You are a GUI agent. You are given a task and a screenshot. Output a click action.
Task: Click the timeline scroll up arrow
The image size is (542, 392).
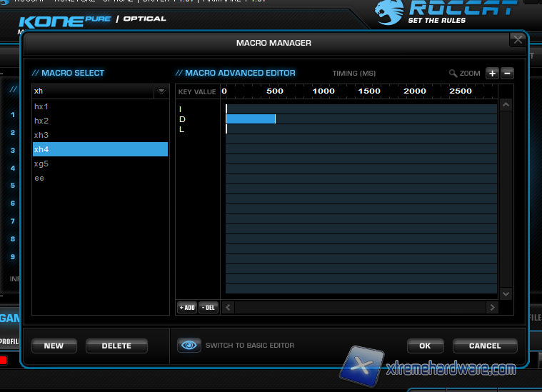(x=506, y=105)
